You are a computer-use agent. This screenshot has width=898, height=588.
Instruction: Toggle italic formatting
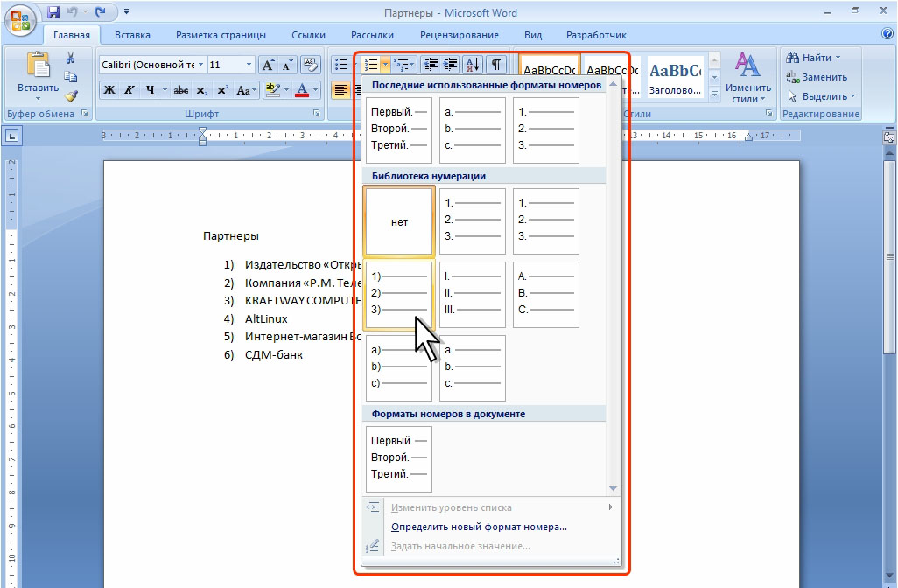tap(130, 90)
